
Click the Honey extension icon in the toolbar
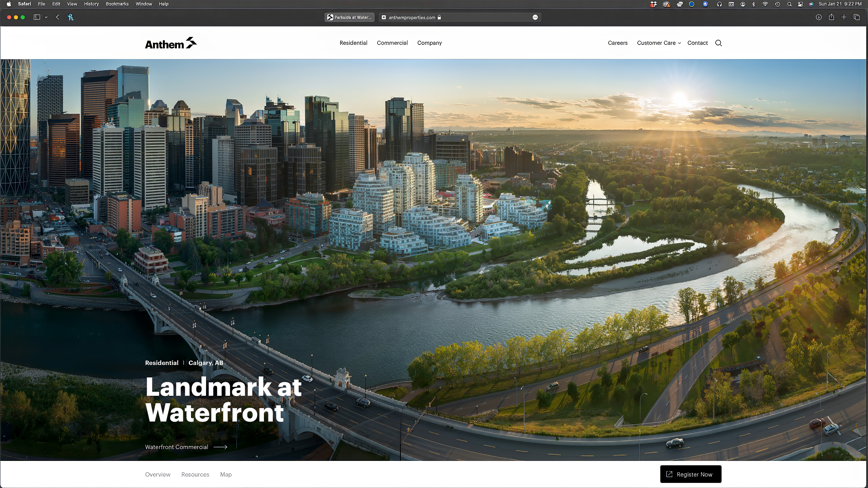coord(71,17)
